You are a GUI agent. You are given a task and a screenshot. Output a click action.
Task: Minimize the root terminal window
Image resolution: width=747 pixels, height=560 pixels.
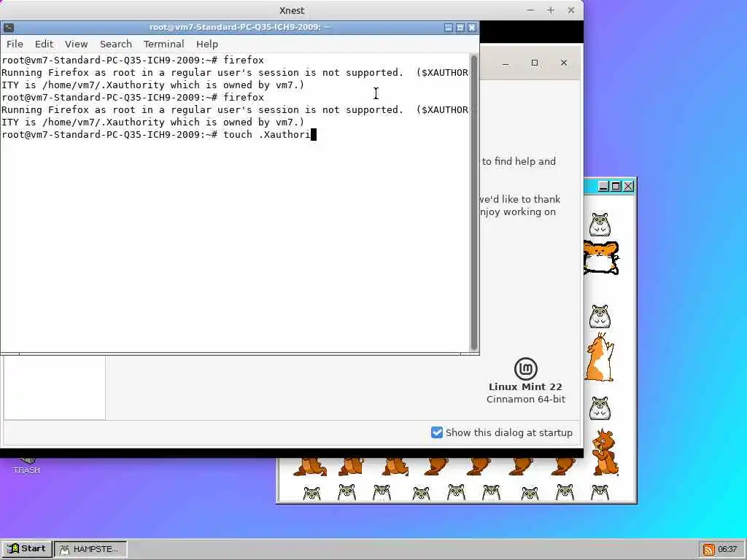(449, 28)
